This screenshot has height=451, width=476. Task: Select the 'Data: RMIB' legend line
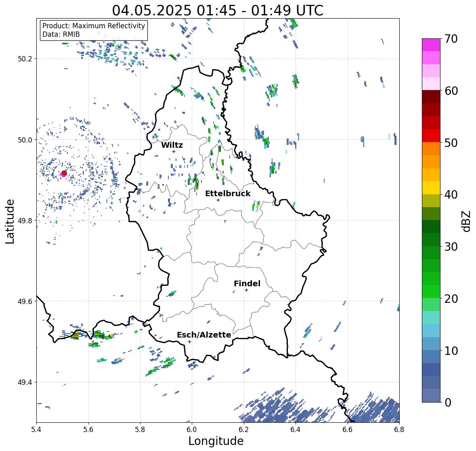coord(61,34)
